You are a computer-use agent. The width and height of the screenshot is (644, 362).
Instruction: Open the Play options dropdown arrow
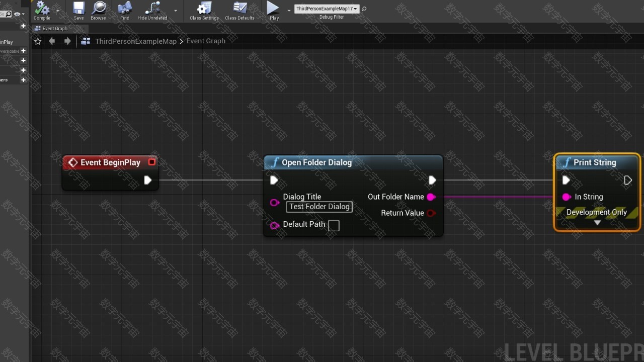coord(289,10)
